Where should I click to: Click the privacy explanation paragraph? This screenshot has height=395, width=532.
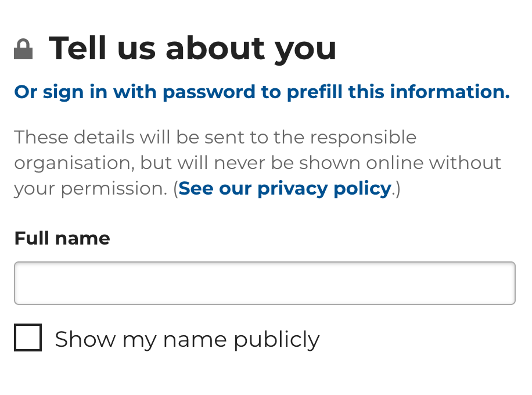[258, 163]
